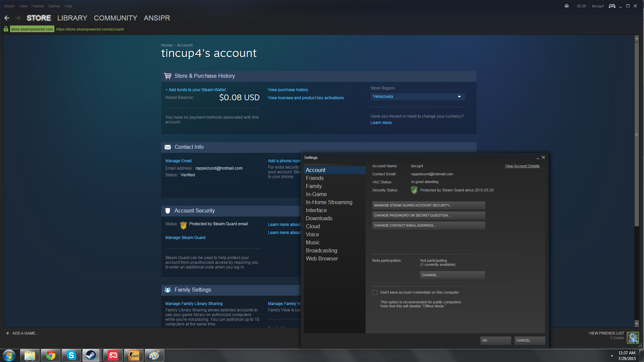Click Add funds to your Steam Wallet
The height and width of the screenshot is (362, 644).
tap(196, 90)
